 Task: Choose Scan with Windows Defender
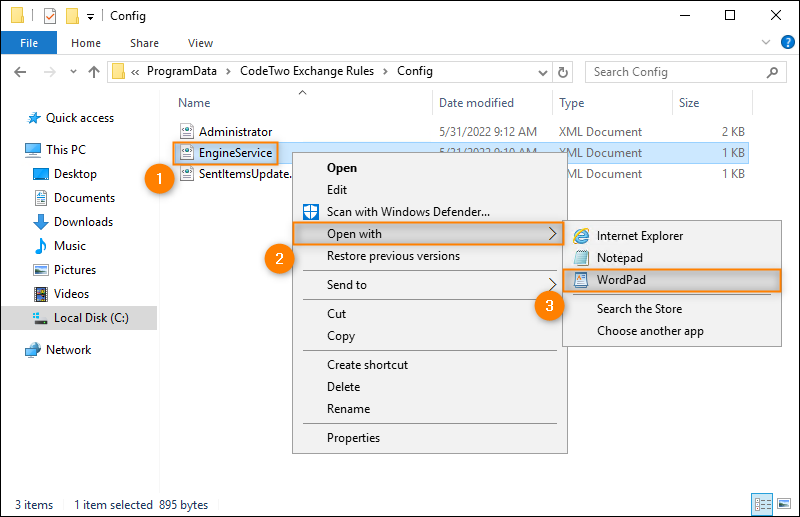pos(430,212)
